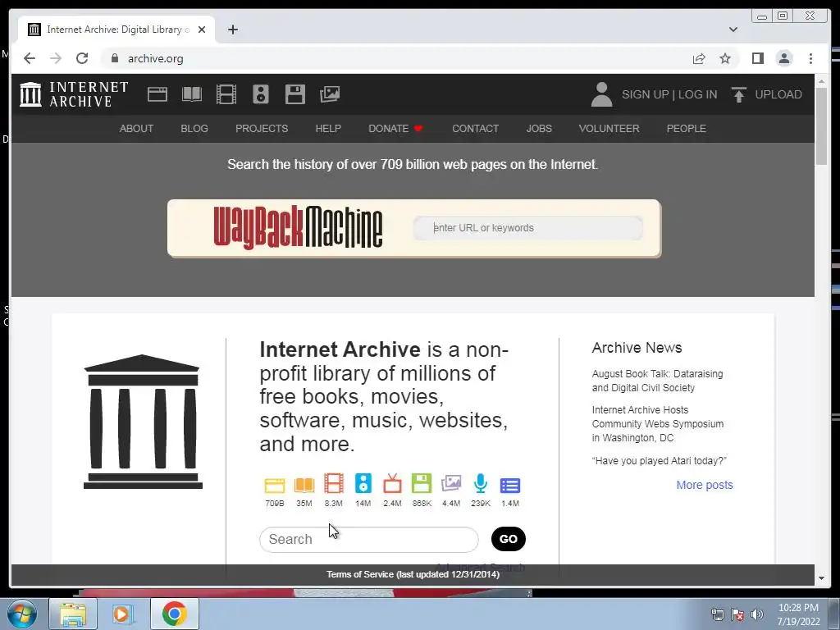Open "Have you played Atari today?" post
This screenshot has height=630, width=840.
(660, 461)
